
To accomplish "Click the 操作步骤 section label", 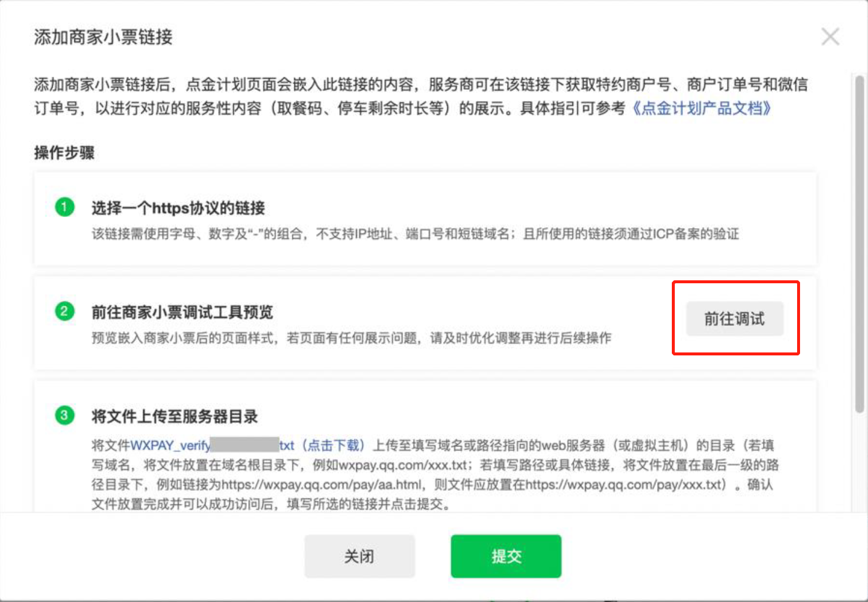I will click(x=64, y=153).
